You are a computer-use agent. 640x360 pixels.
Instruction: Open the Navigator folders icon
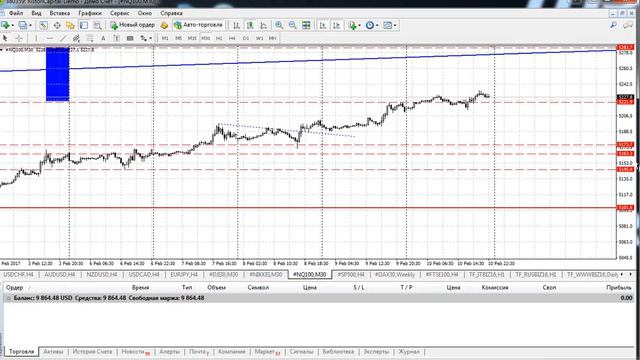pyautogui.click(x=70, y=25)
